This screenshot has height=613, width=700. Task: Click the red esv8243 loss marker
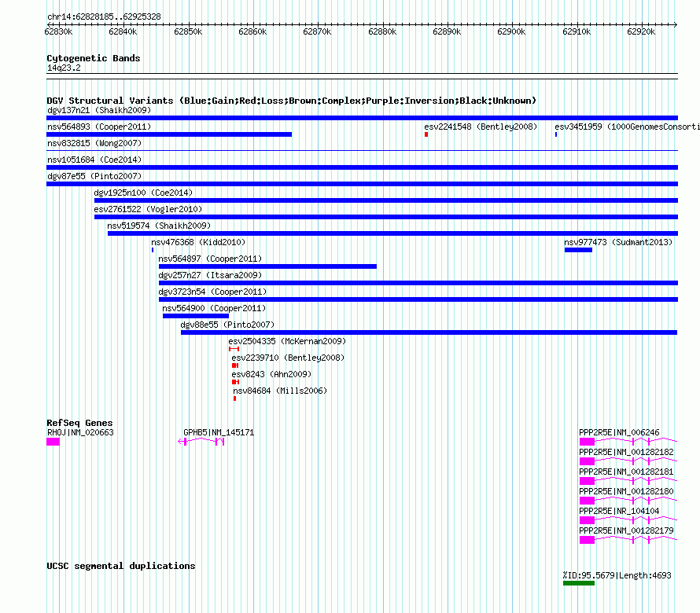236,382
